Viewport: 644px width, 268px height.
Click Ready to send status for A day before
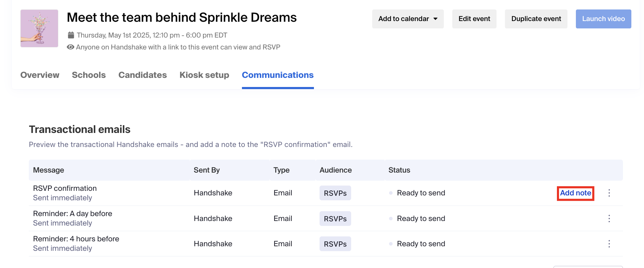click(421, 219)
